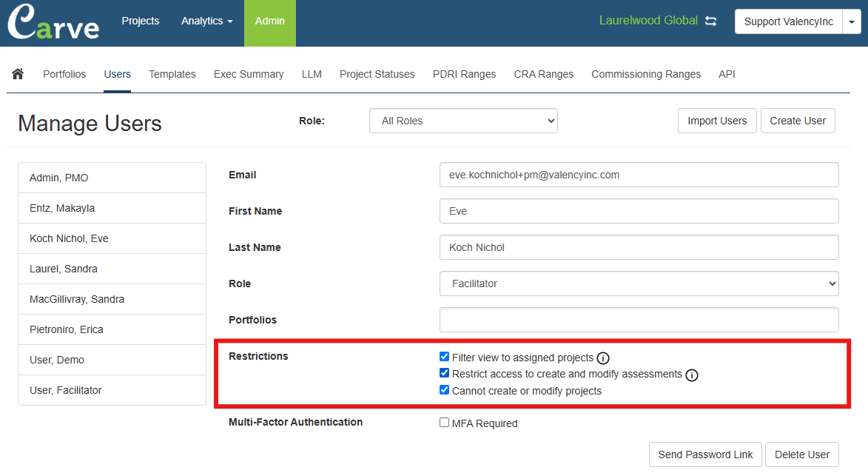Toggle Restrict access to create and modify assessments

444,374
